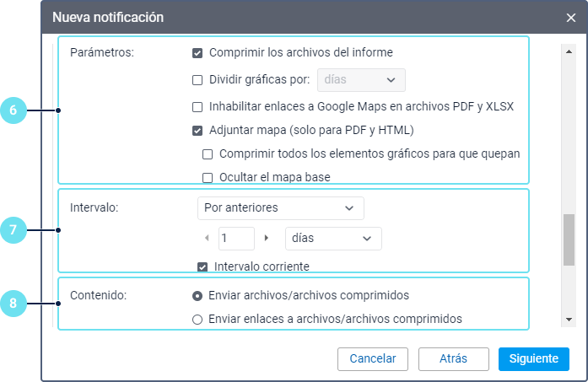Click the numbered marker 6

pos(14,110)
